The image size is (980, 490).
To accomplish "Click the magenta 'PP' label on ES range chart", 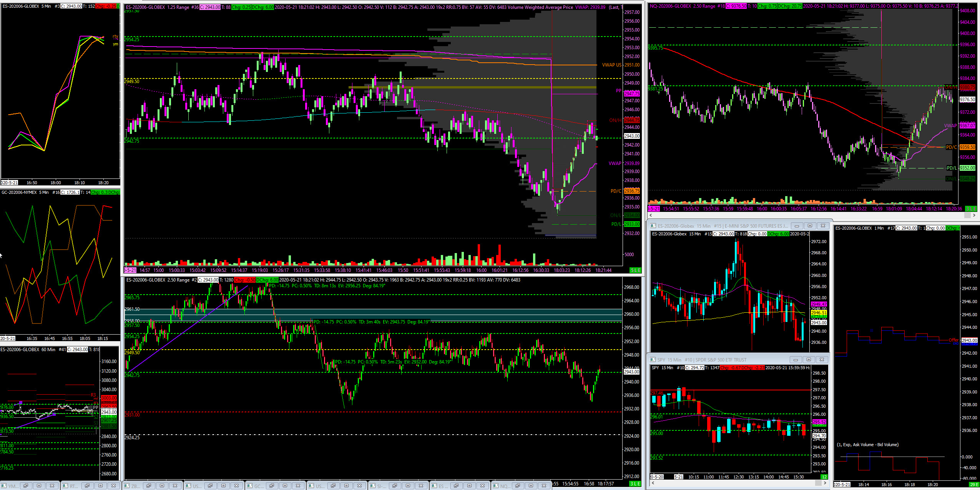I will (618, 91).
